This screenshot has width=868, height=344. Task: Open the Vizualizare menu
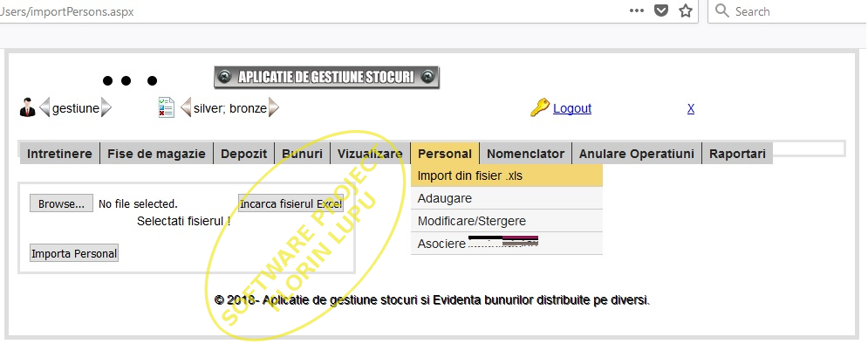coord(371,154)
